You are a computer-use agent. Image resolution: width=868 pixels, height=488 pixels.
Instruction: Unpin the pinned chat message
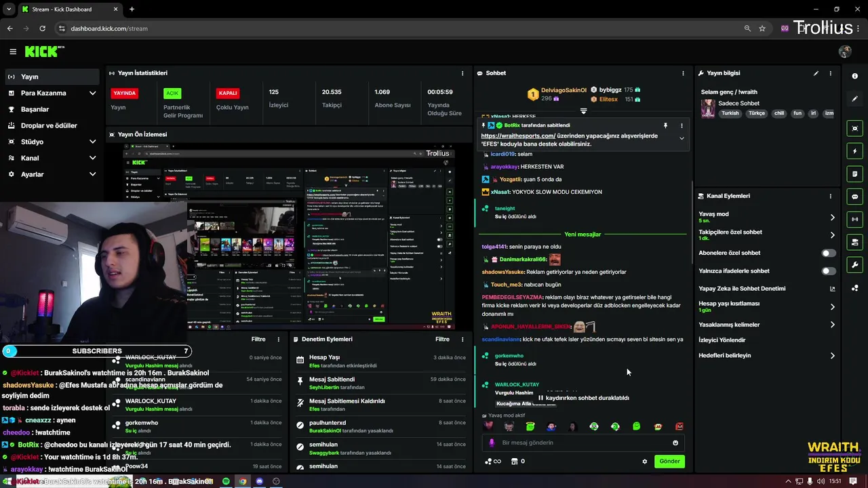[x=665, y=125]
